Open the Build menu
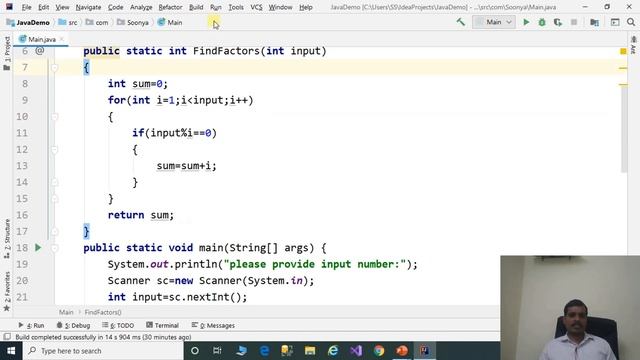The height and width of the screenshot is (360, 640). pos(196,7)
